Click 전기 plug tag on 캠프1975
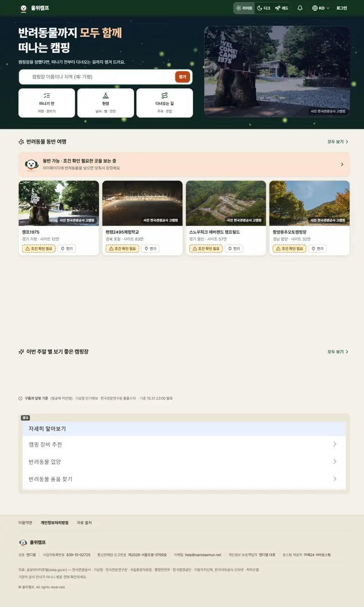The width and height of the screenshot is (364, 607). coord(66,249)
